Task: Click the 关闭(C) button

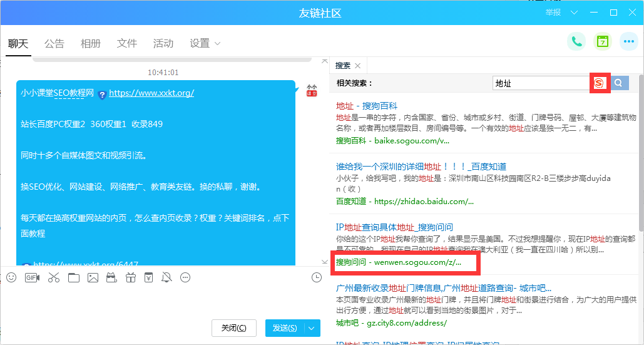Action: [x=234, y=328]
